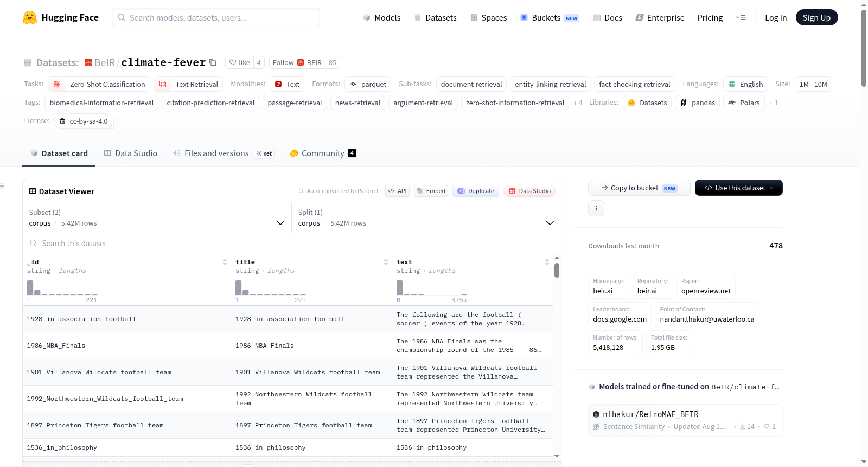Screen dimensions: 868x467
Task: Click Log In
Action: (x=776, y=17)
